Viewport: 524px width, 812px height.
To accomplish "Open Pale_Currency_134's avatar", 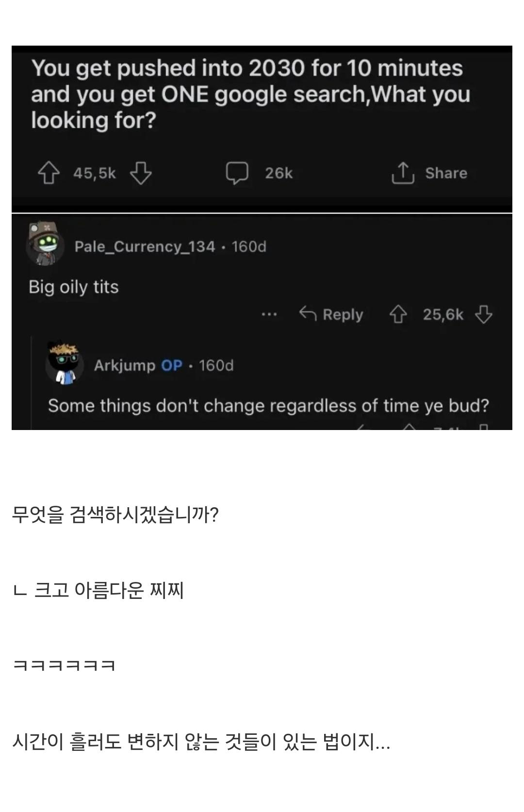I will pyautogui.click(x=45, y=244).
